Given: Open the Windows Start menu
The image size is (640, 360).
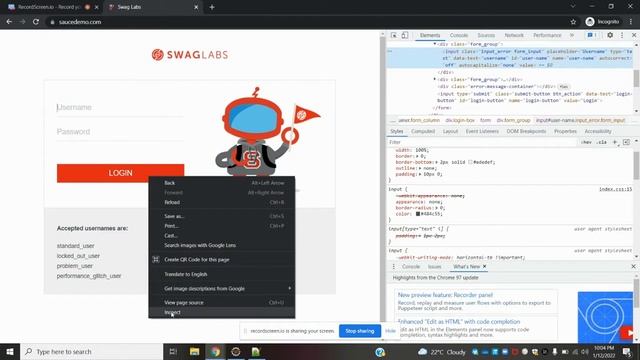Looking at the screenshot, I should [x=10, y=351].
